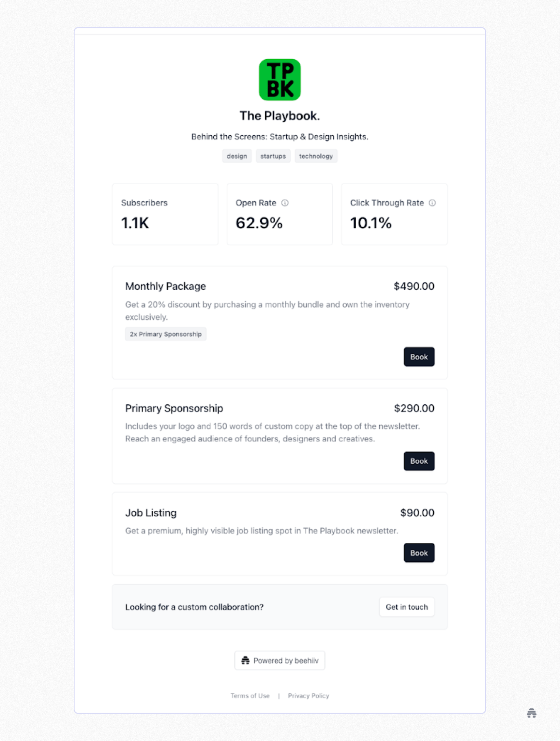
Task: Click the beehiiv icon at bottom right corner
Action: pyautogui.click(x=531, y=713)
